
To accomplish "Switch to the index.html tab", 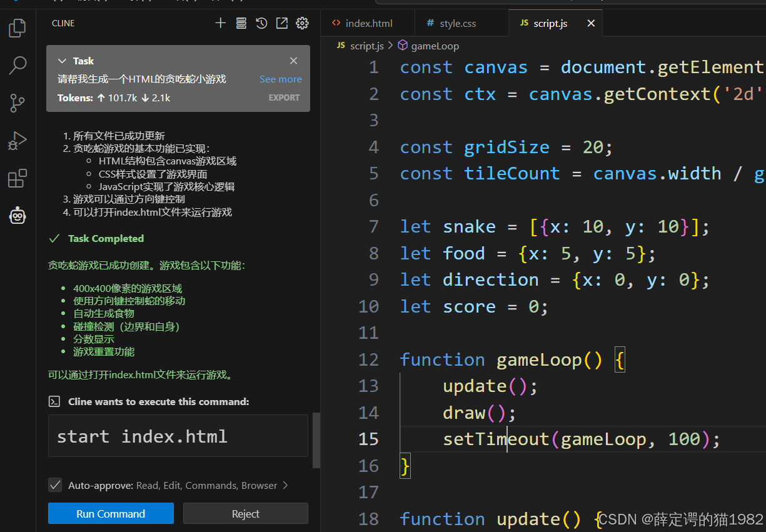I will [x=368, y=23].
